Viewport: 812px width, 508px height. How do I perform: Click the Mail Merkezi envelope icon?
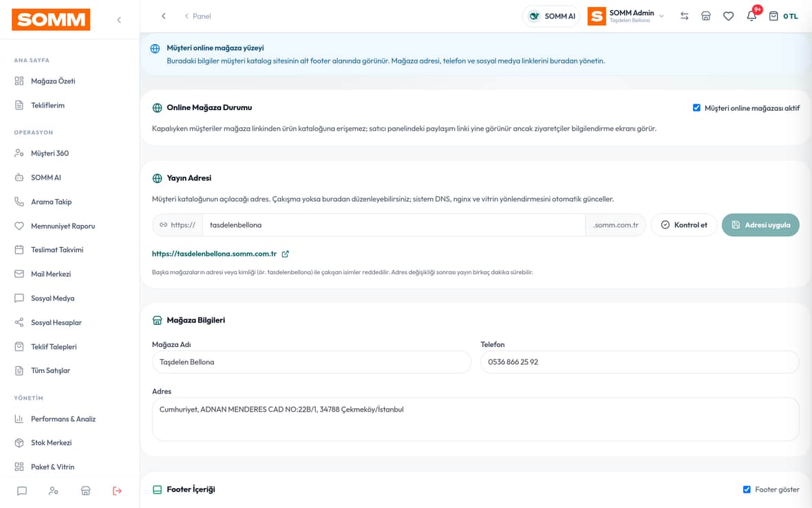(19, 274)
